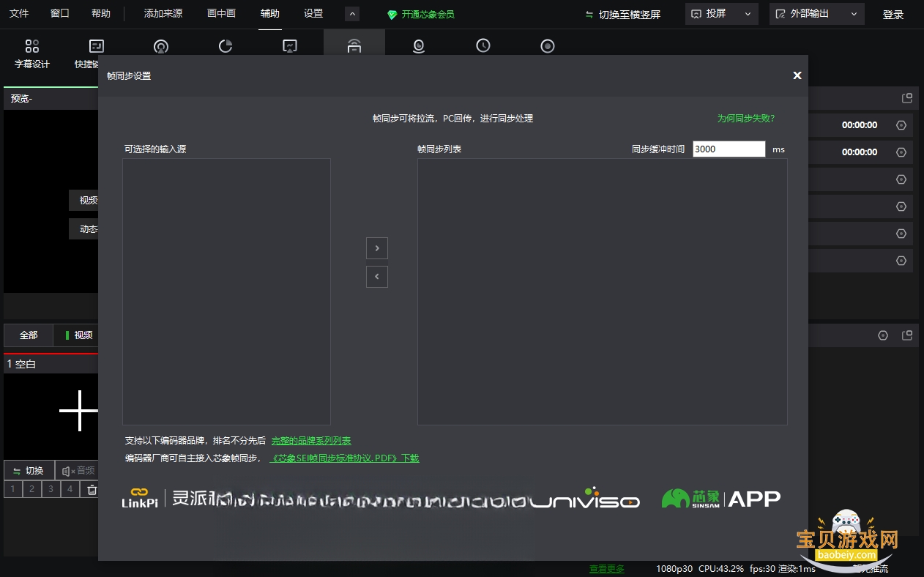Delete with the trash icon under 空白 scene
Image resolution: width=924 pixels, height=577 pixels.
coord(92,490)
